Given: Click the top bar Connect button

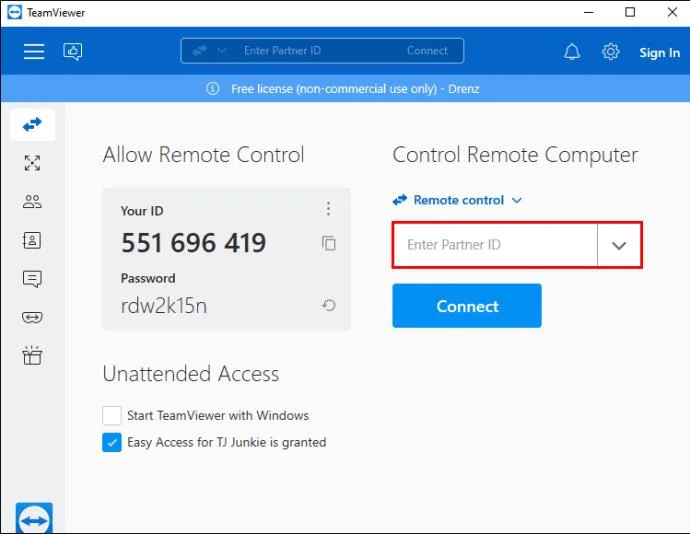Looking at the screenshot, I should tap(427, 51).
